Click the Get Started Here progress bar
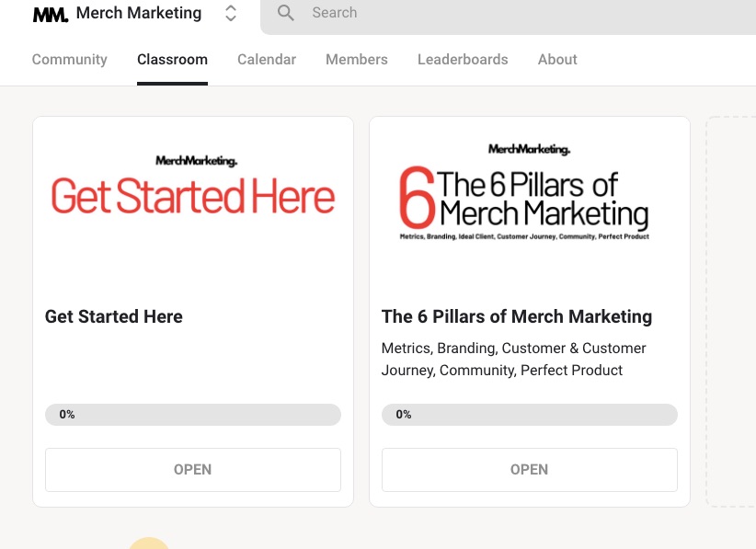This screenshot has height=549, width=756. tap(193, 415)
